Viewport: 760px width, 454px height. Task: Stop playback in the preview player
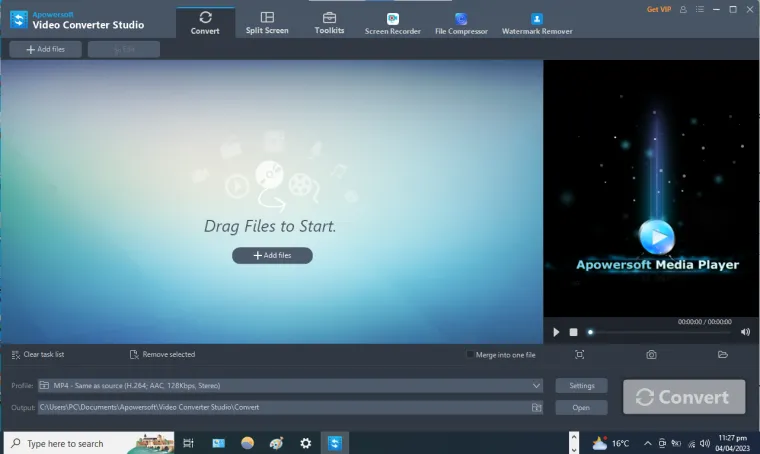tap(573, 332)
